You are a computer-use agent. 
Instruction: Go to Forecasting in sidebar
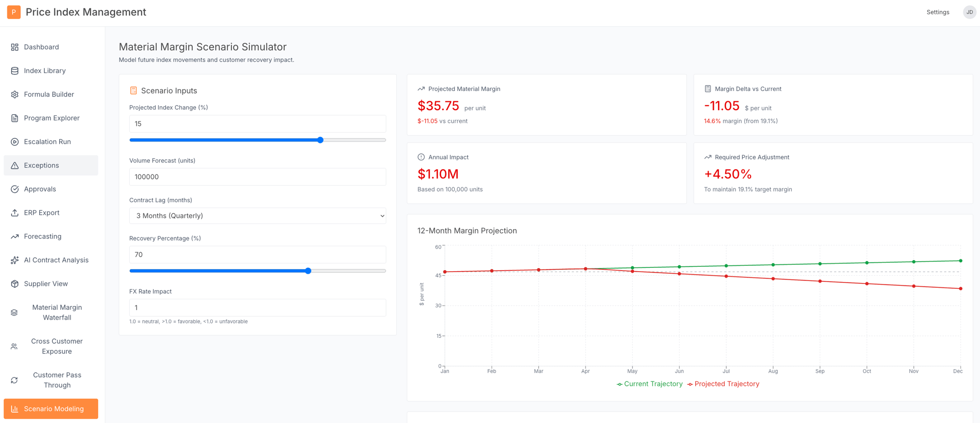pyautogui.click(x=43, y=236)
